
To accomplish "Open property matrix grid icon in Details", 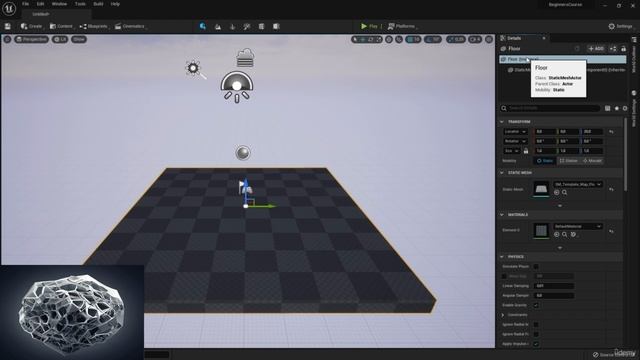I will tap(608, 108).
